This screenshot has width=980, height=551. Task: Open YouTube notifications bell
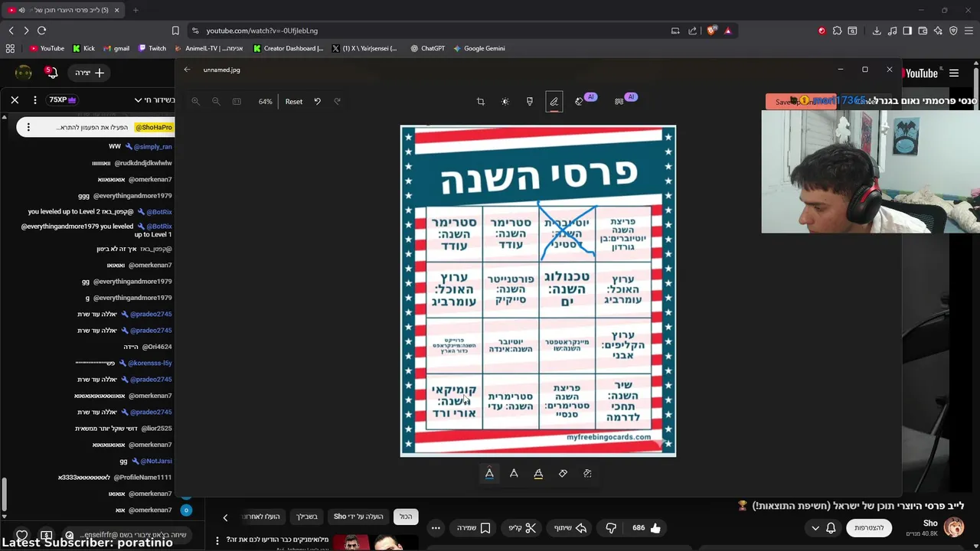[x=52, y=73]
